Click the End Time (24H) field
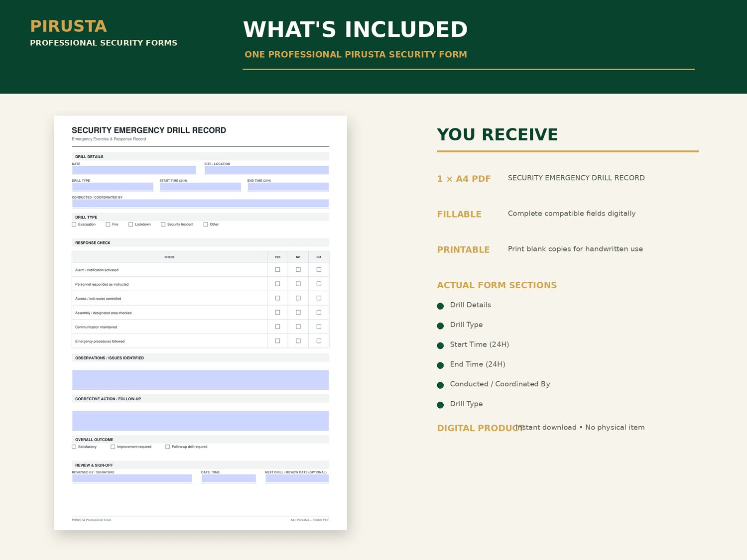 [x=288, y=187]
